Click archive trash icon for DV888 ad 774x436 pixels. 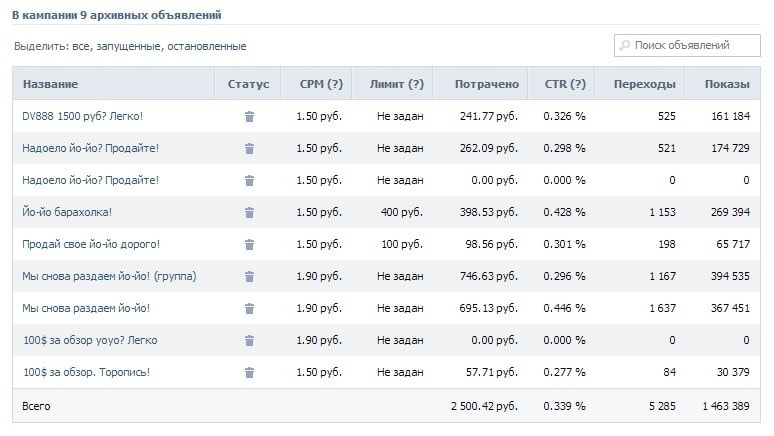click(249, 116)
